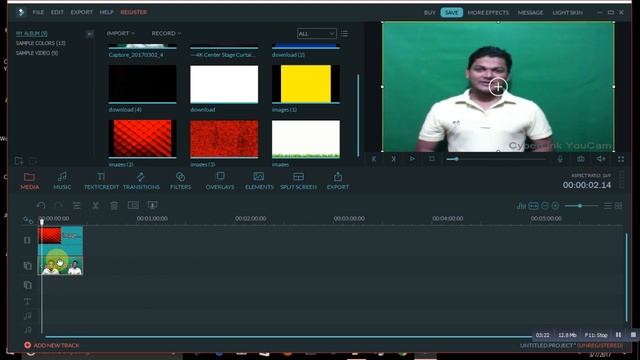
Task: Select the green screen clip on PIP track
Action: point(60,265)
